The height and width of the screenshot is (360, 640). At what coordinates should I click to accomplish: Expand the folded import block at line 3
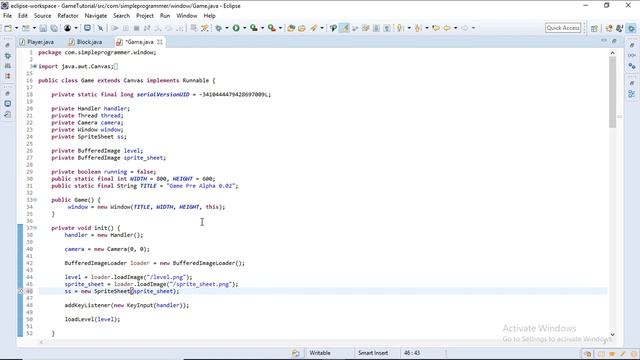(35, 66)
